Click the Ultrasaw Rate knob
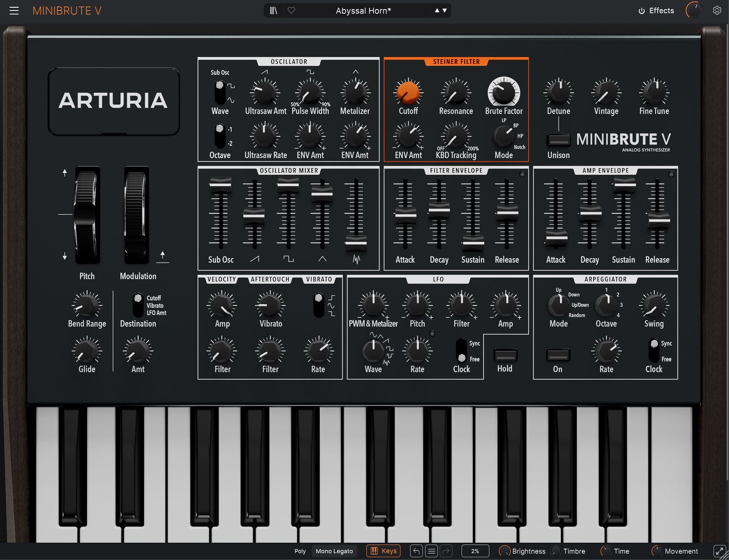 [265, 136]
